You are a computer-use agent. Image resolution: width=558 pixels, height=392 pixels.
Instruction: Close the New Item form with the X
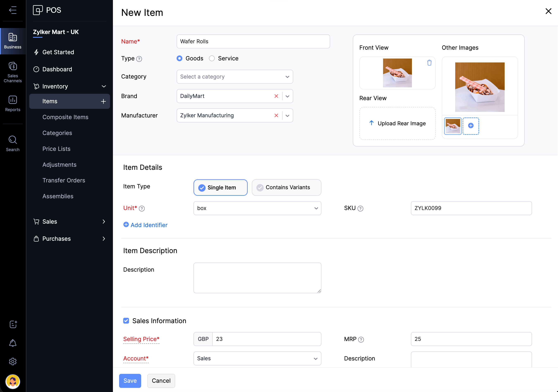pyautogui.click(x=548, y=11)
